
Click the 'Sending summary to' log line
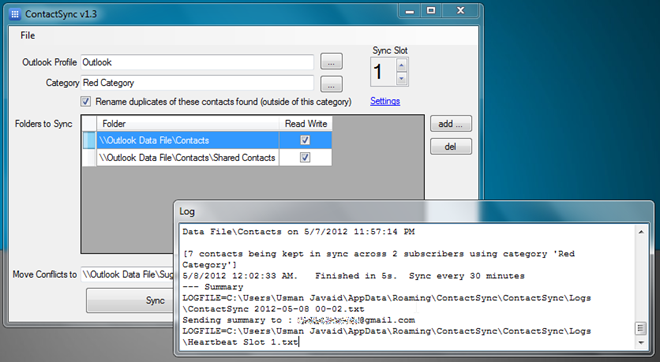(298, 320)
